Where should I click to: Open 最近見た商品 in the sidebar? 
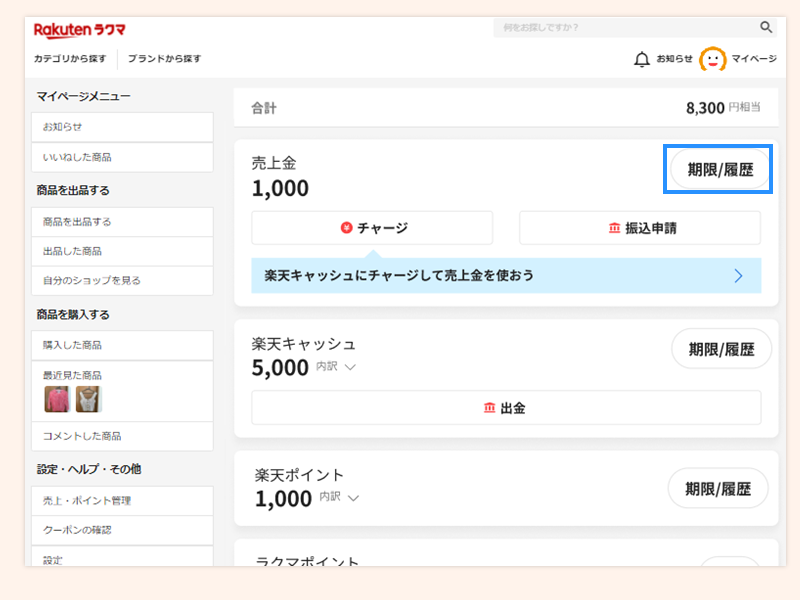coord(122,391)
